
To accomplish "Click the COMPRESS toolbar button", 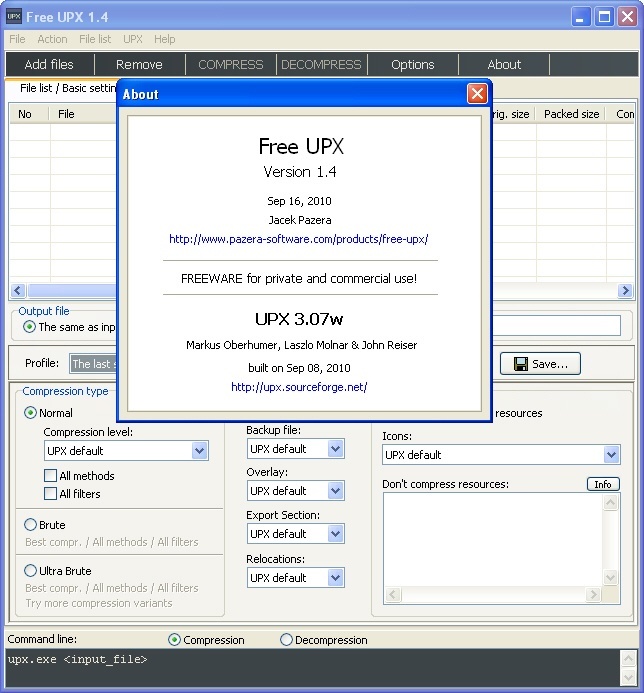I will tap(231, 65).
